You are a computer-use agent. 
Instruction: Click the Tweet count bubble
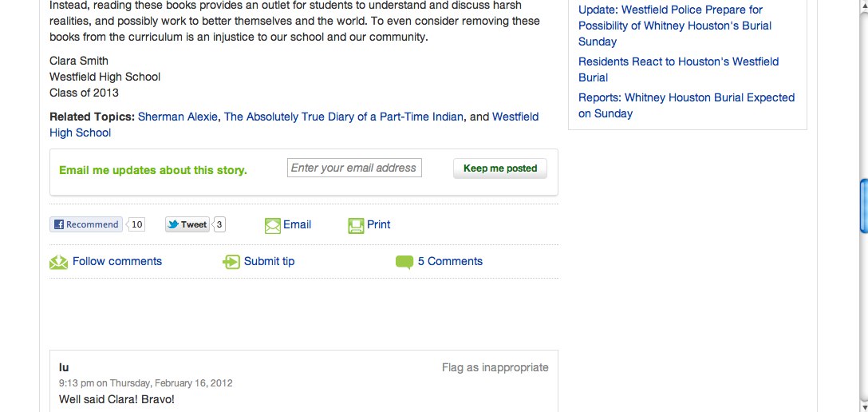(x=219, y=224)
